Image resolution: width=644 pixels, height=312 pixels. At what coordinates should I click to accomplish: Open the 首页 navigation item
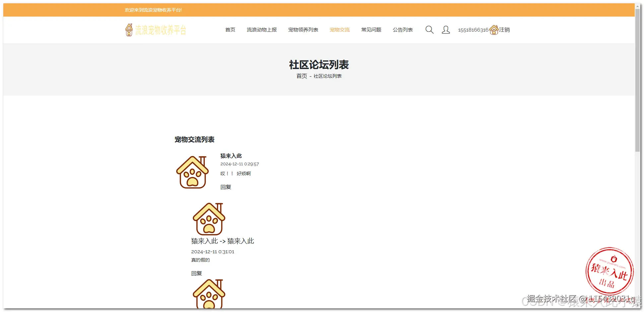(x=230, y=30)
